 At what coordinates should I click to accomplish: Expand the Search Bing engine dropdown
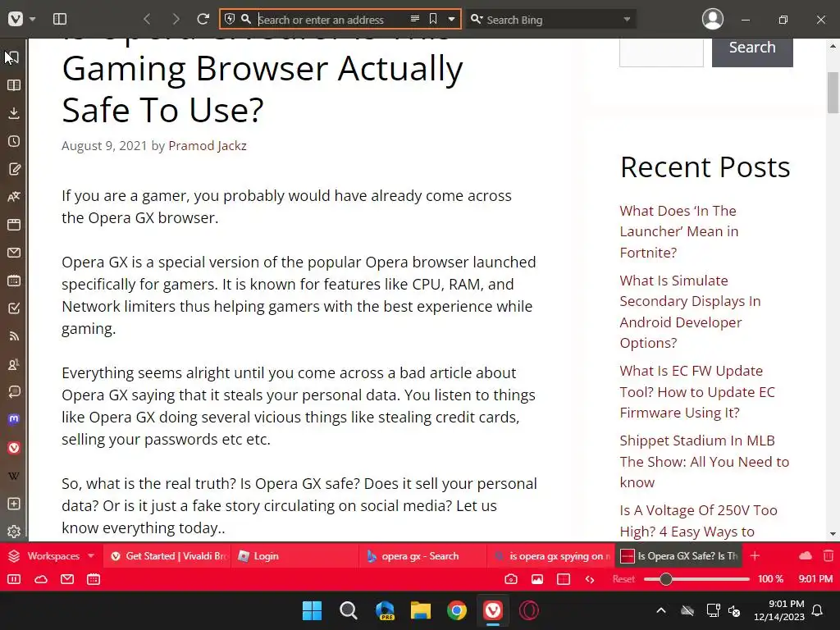627,20
